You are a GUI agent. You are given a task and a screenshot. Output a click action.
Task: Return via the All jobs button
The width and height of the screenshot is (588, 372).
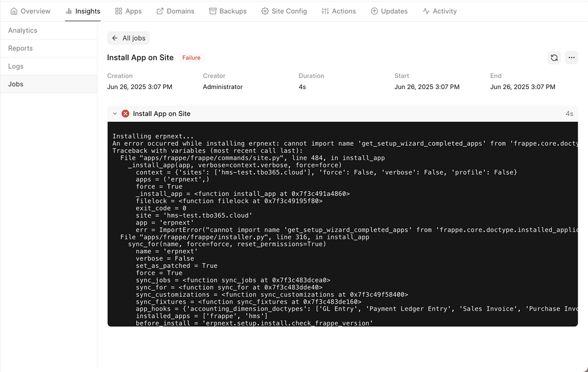(x=128, y=38)
